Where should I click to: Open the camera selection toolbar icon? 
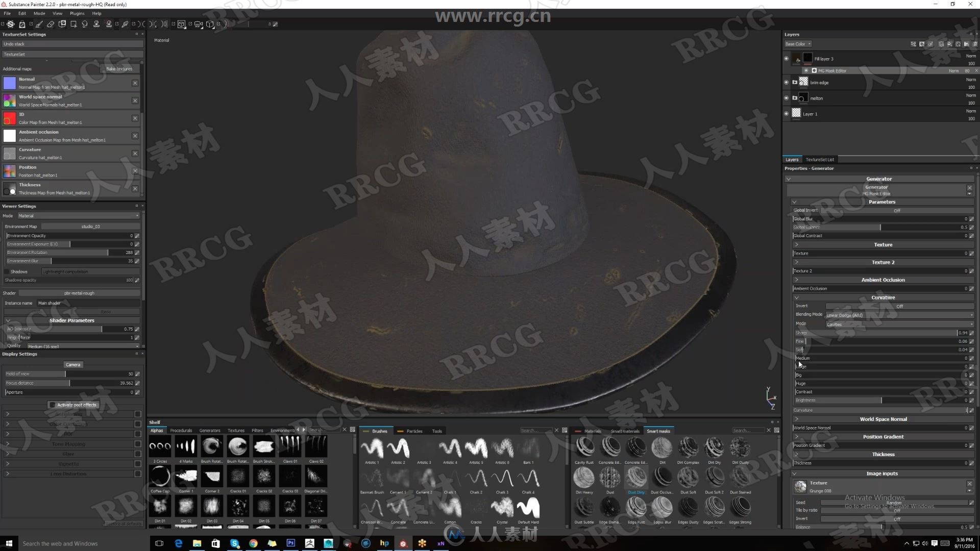(x=199, y=24)
